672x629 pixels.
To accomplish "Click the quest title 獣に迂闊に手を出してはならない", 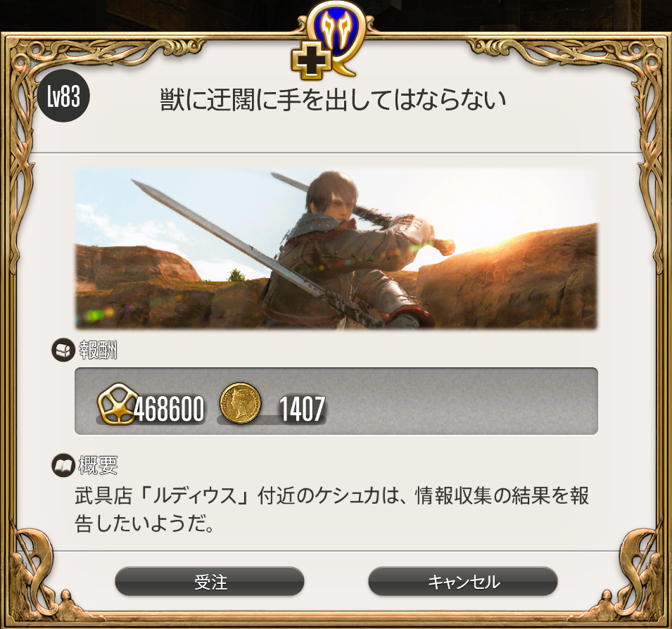I will (333, 99).
